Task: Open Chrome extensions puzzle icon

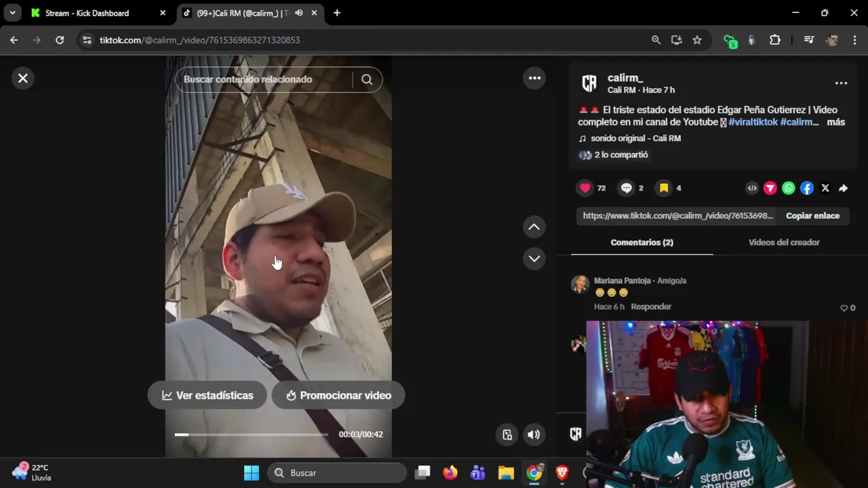Action: tap(775, 40)
